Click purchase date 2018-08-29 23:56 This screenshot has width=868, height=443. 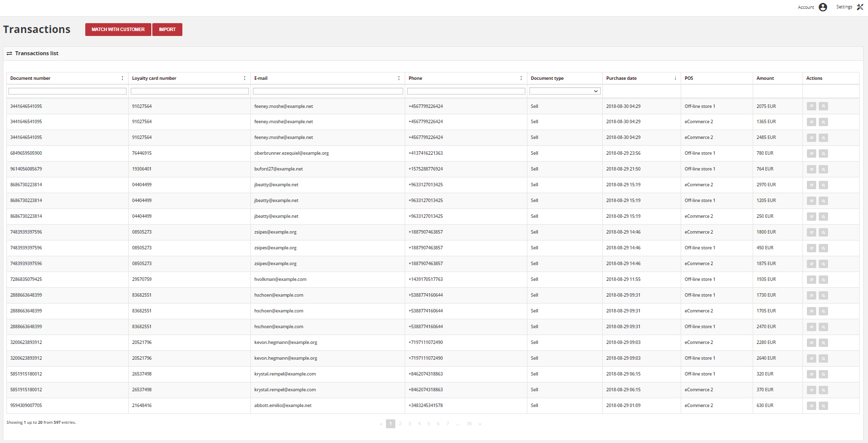click(x=624, y=153)
